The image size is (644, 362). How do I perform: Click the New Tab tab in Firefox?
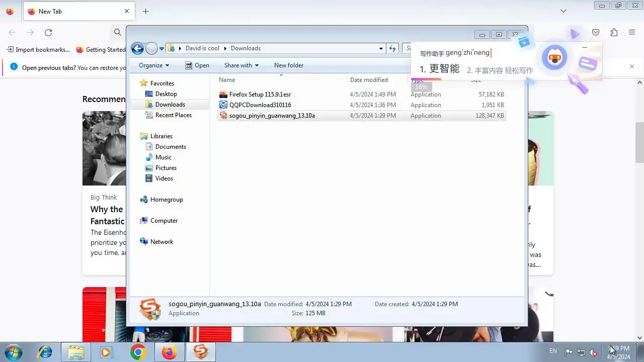pos(79,11)
